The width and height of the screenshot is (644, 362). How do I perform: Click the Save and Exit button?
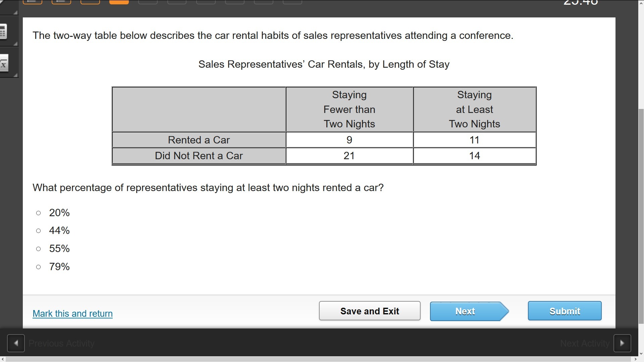tap(369, 311)
